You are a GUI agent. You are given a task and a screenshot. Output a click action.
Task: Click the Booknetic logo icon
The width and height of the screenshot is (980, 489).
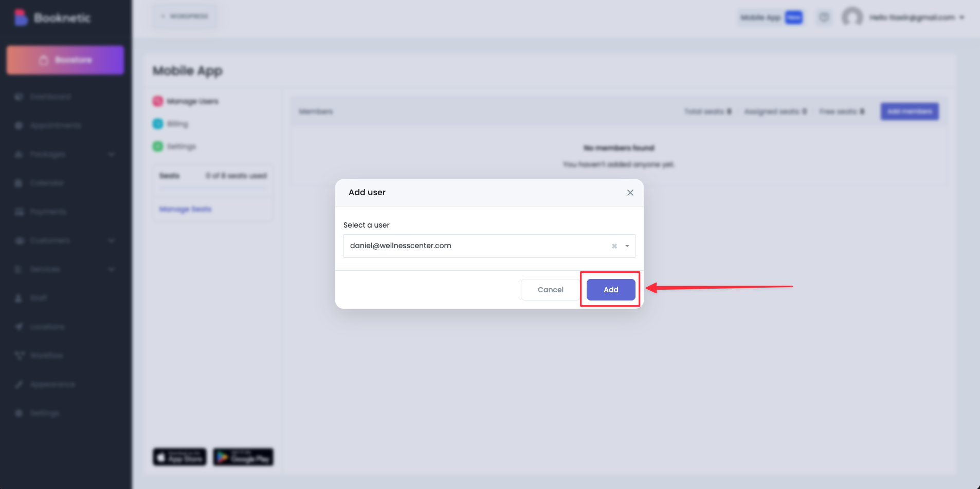pyautogui.click(x=21, y=17)
